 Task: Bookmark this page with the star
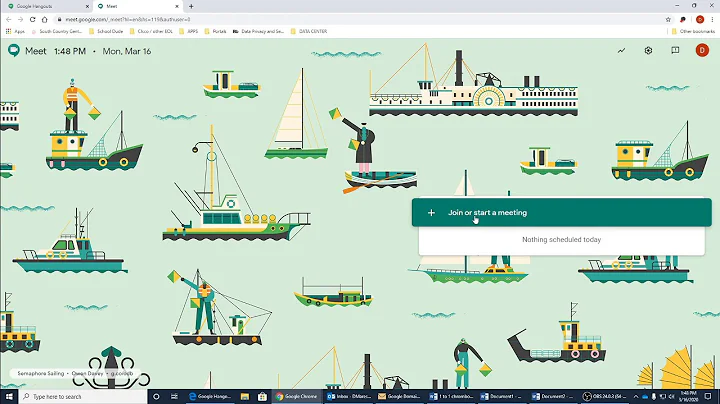[x=668, y=19]
